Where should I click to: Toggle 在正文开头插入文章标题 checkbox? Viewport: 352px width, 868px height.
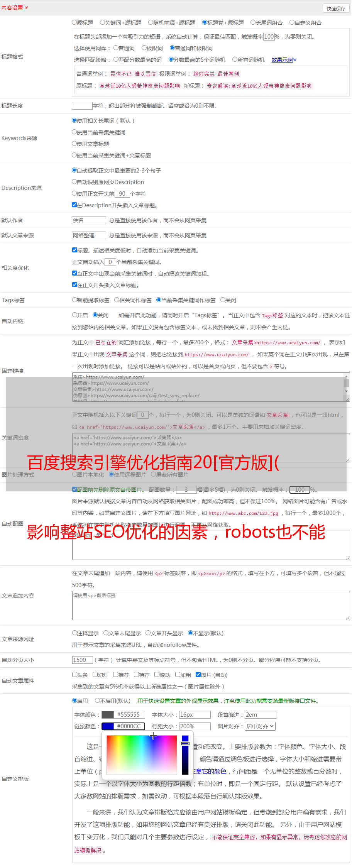[75, 285]
